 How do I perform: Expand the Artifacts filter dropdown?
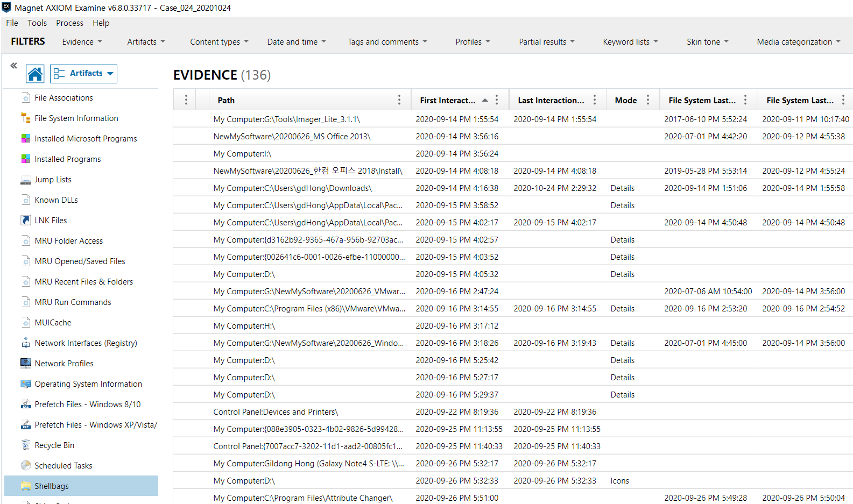146,41
